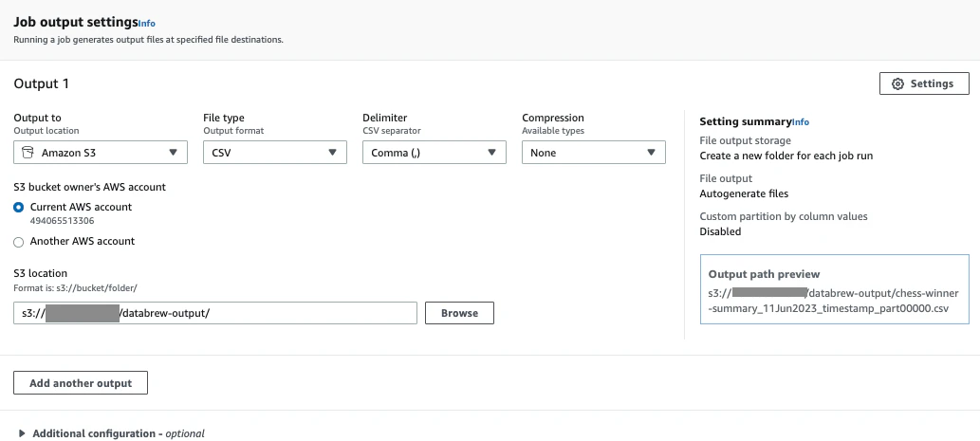
Task: Click the Browse button for S3 location
Action: point(459,313)
